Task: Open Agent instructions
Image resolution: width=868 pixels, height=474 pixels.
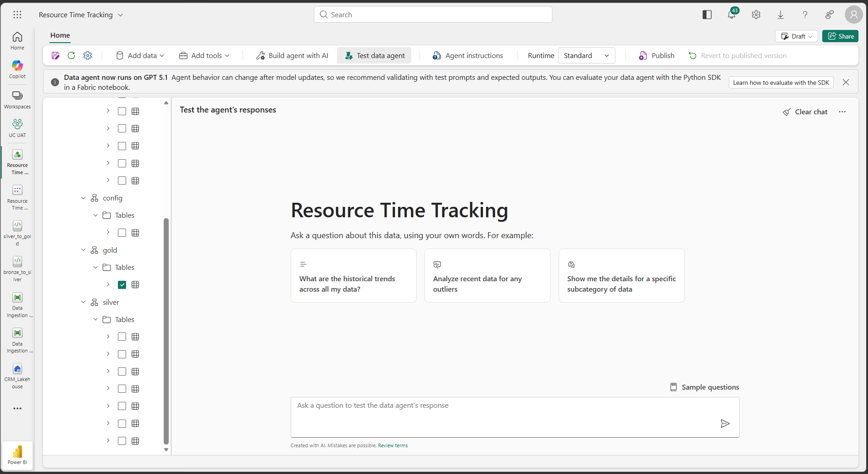Action: [x=468, y=55]
